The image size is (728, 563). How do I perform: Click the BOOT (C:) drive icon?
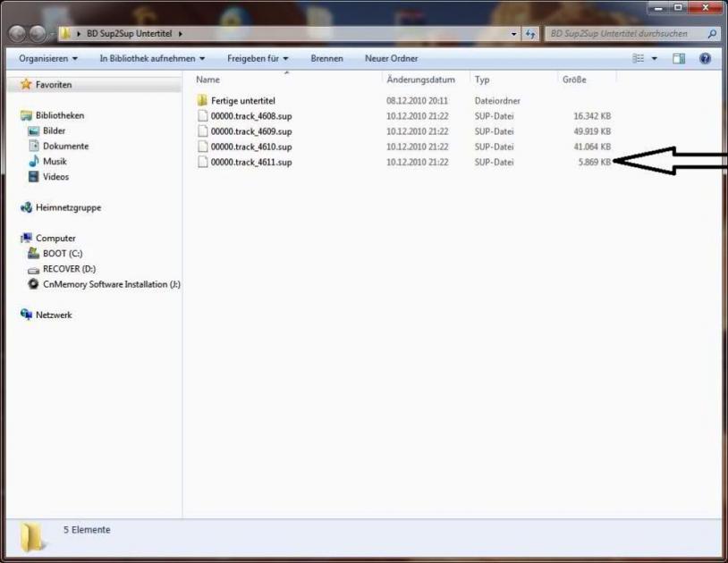[33, 253]
